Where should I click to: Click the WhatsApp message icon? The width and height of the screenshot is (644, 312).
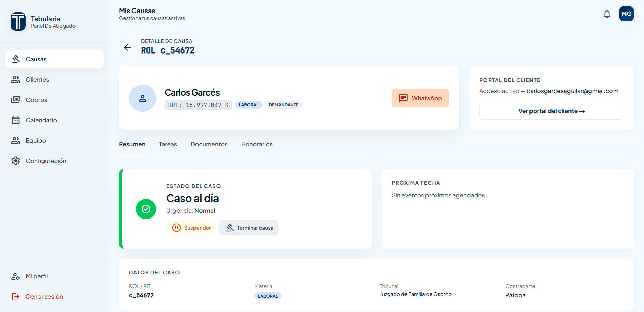pyautogui.click(x=403, y=98)
